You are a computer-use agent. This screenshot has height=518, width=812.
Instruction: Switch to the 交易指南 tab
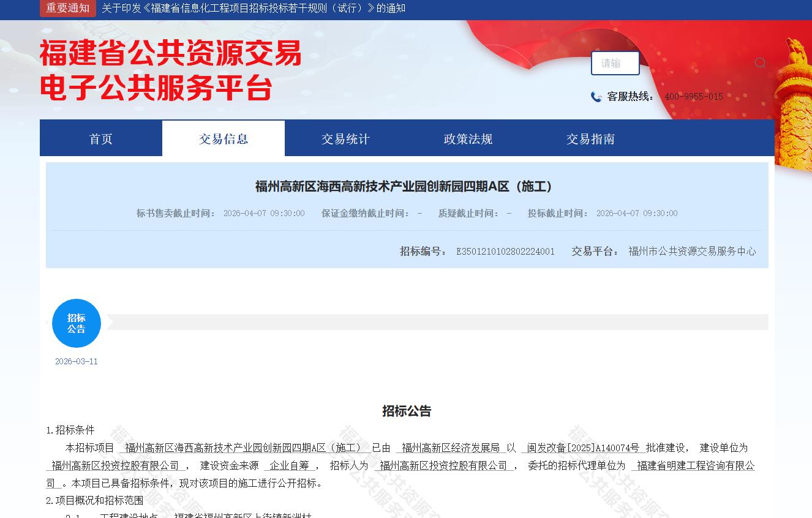(x=591, y=139)
